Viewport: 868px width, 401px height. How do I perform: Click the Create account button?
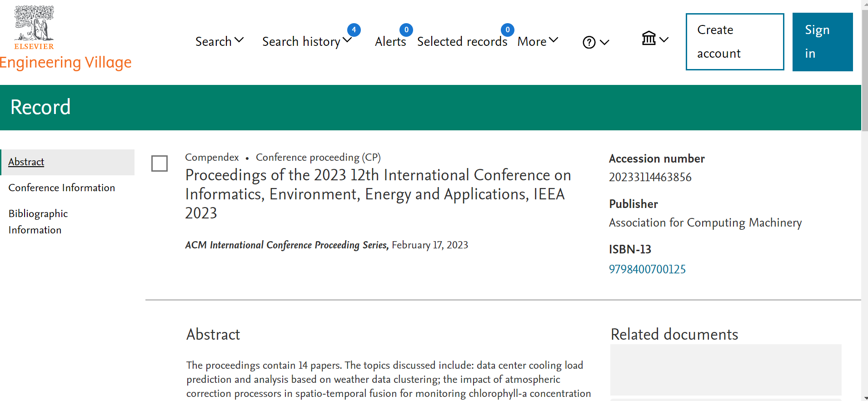click(x=734, y=42)
